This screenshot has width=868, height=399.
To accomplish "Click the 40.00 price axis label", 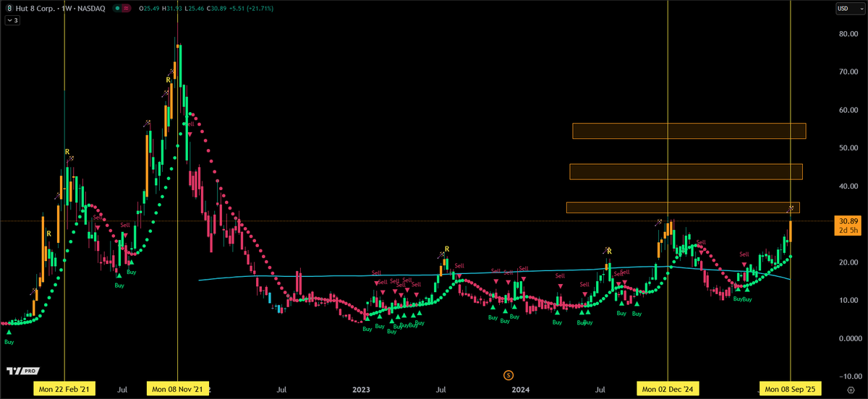I will click(848, 186).
